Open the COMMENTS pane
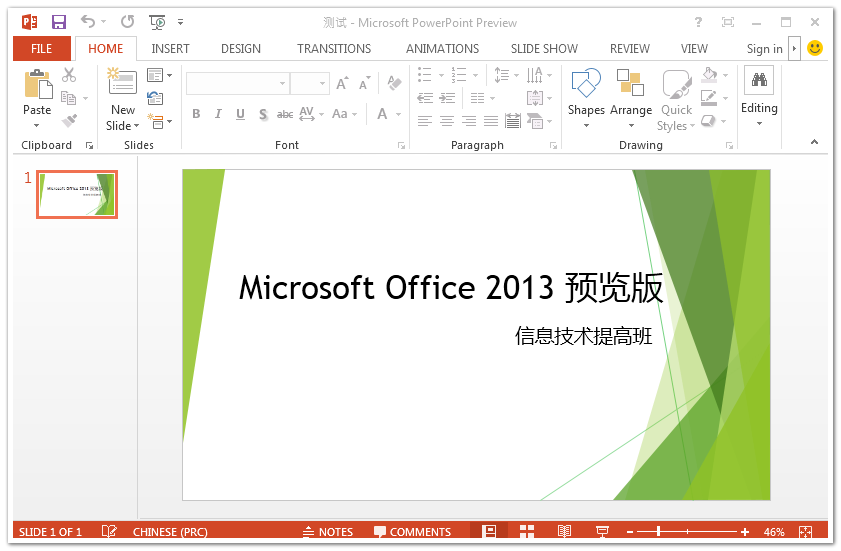Viewport: 841px width, 551px height. pyautogui.click(x=412, y=532)
